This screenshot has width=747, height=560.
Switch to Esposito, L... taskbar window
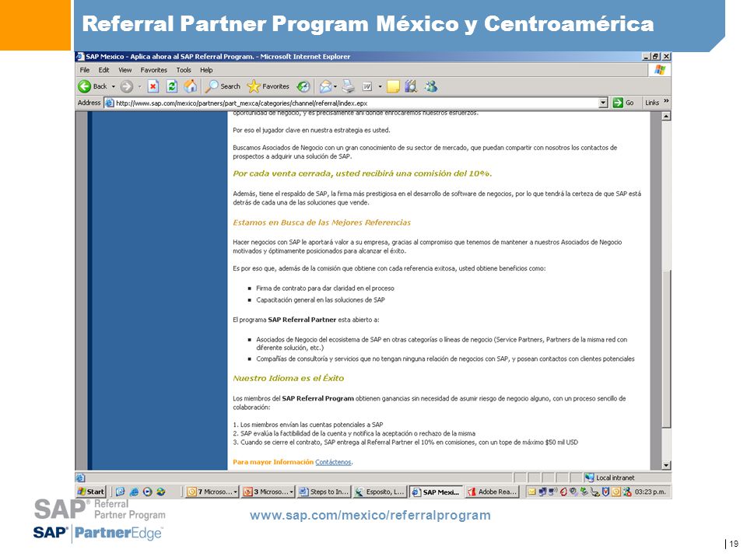[x=380, y=492]
